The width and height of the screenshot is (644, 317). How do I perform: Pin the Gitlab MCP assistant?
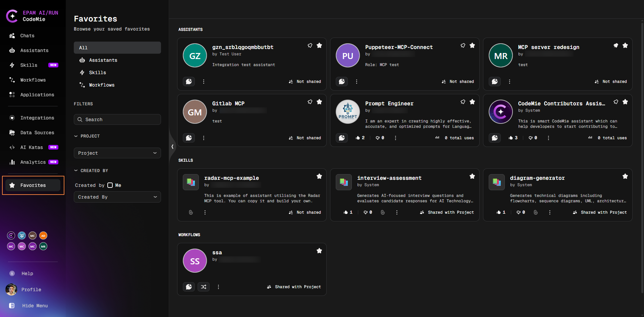310,102
